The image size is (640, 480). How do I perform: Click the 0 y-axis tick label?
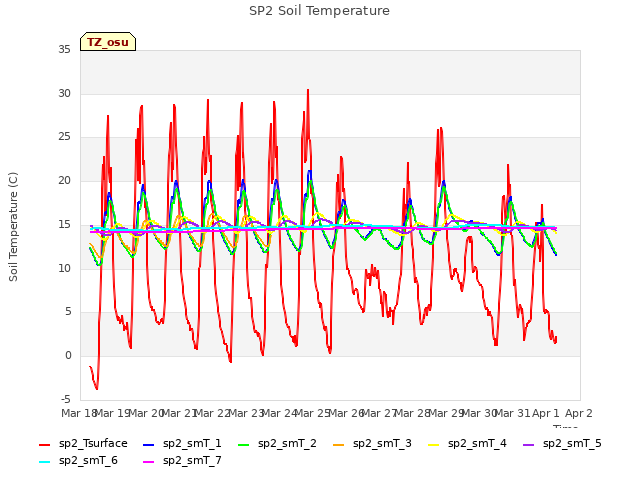(x=68, y=356)
